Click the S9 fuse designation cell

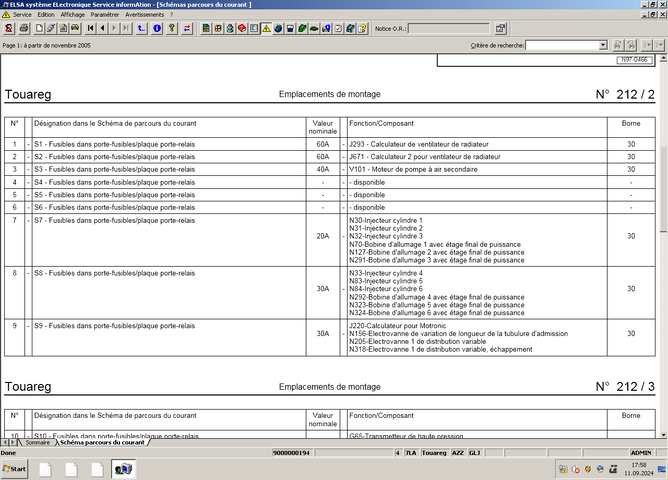169,338
